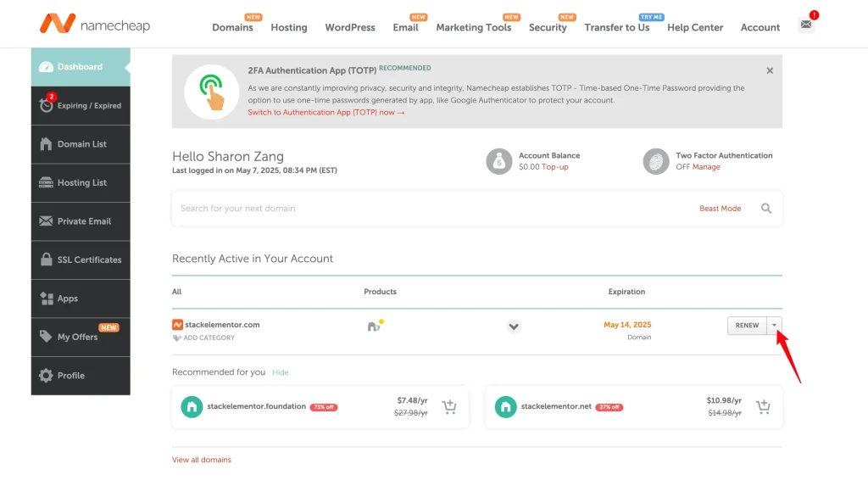Add stackelementor.foundation to cart
868x480 pixels.
tap(449, 407)
